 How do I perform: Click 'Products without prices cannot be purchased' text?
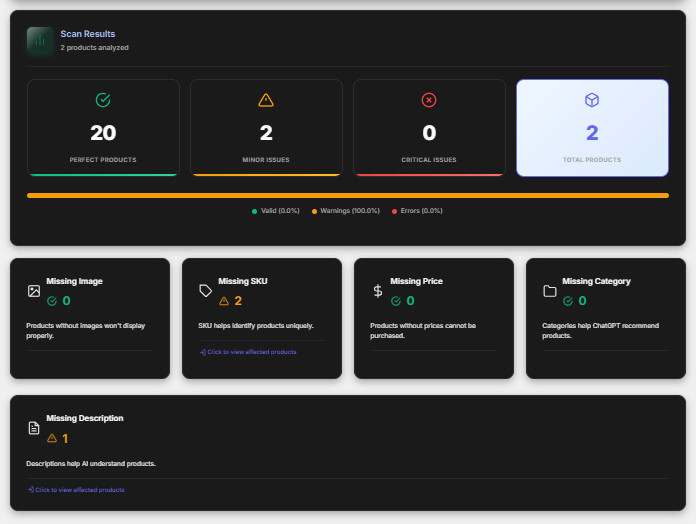click(x=423, y=331)
